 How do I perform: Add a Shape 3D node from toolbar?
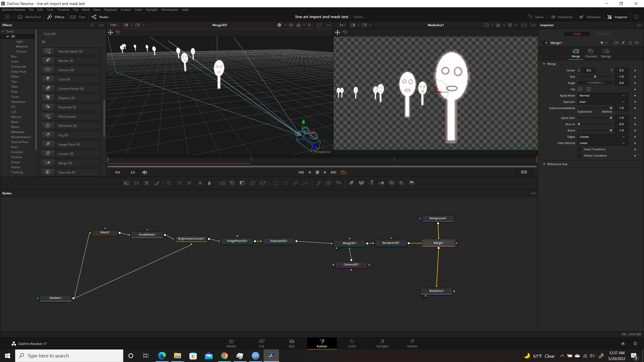click(361, 183)
